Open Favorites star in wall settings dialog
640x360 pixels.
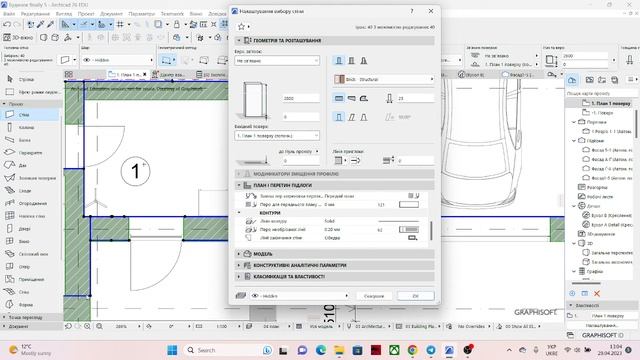click(241, 27)
